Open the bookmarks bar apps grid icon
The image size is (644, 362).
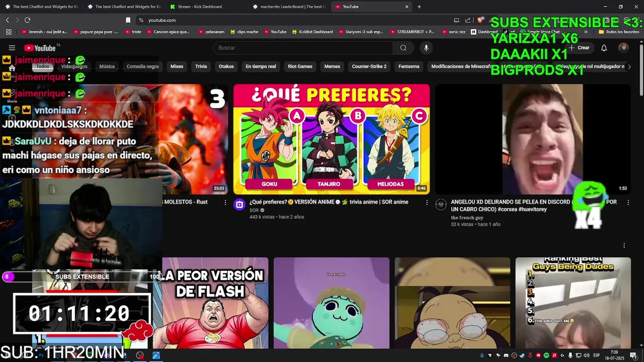tap(9, 32)
